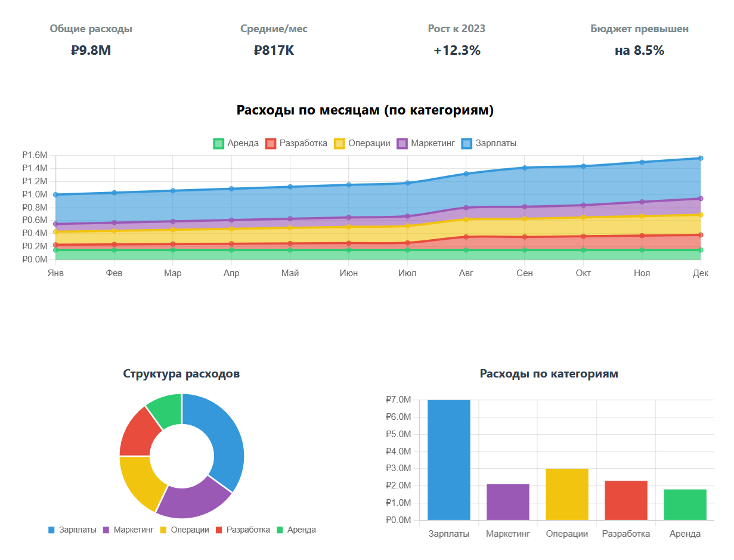Click the blue Зарплаты swatch in area chart legend
Image resolution: width=734 pixels, height=560 pixels.
point(467,143)
